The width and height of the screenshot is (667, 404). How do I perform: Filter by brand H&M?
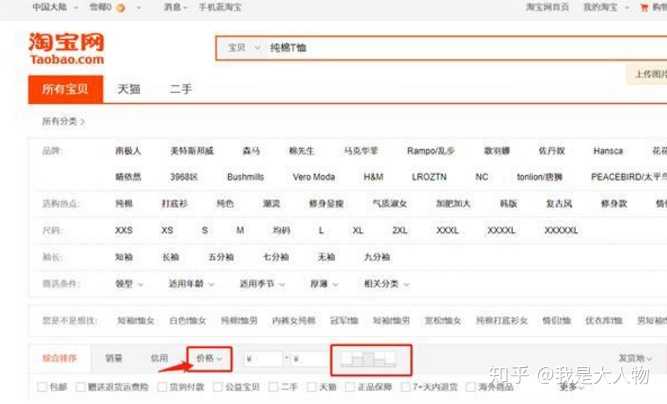(x=373, y=177)
